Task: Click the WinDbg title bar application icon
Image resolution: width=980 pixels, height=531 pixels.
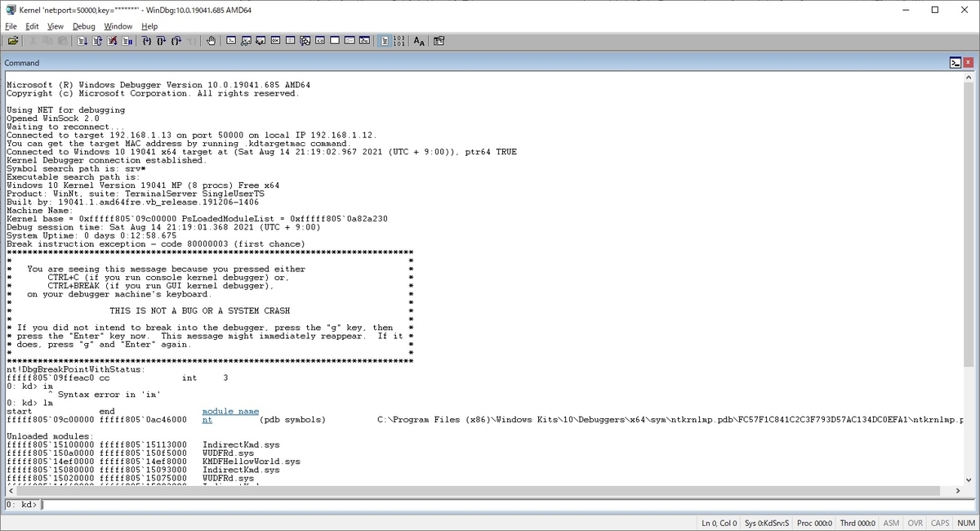Action: (10, 10)
